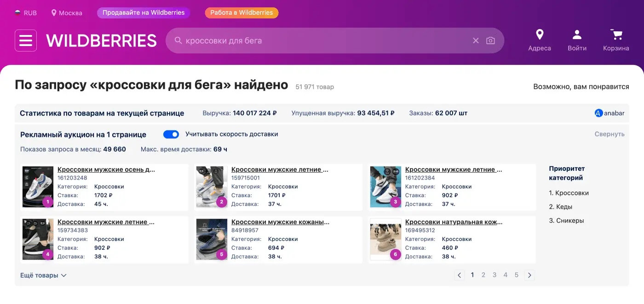Expand Ещё товары chevron

point(63,275)
